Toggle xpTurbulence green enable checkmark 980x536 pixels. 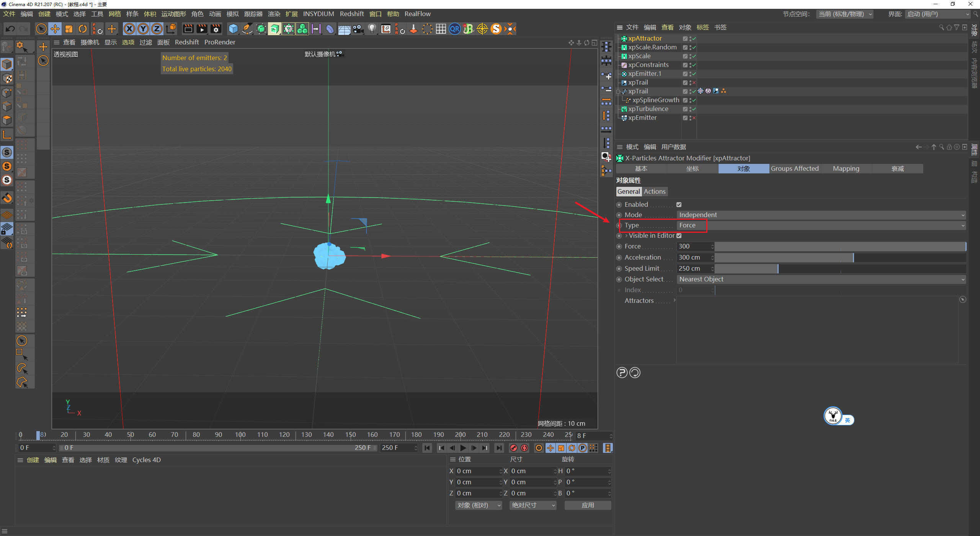(x=693, y=109)
